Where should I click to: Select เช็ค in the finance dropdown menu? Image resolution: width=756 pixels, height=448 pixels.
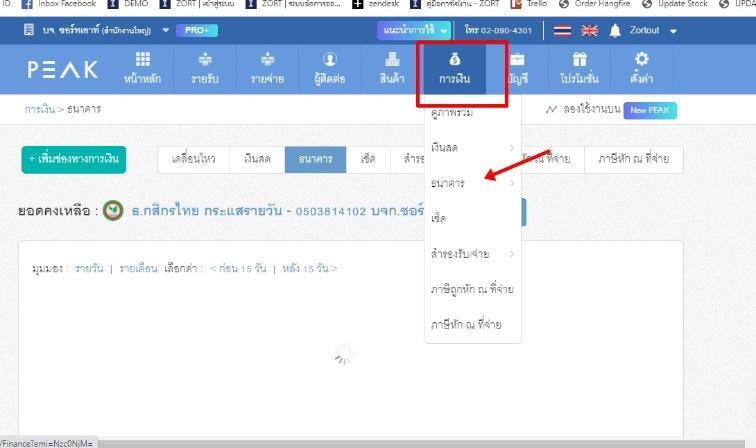click(x=438, y=218)
